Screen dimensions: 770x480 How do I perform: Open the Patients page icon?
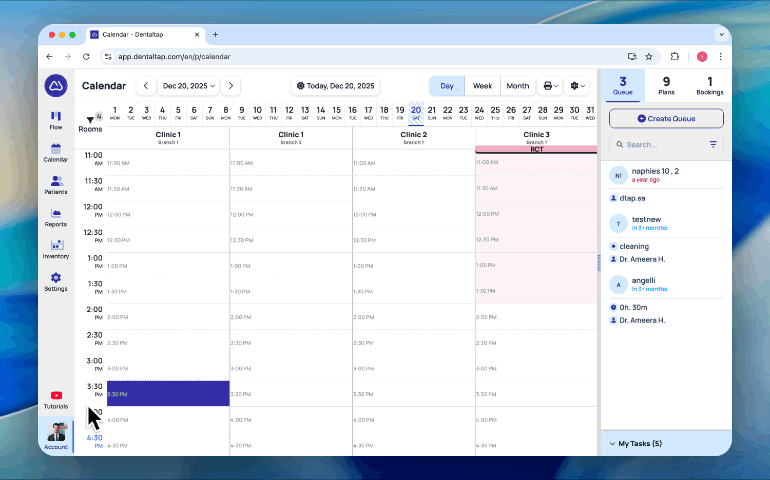click(56, 185)
